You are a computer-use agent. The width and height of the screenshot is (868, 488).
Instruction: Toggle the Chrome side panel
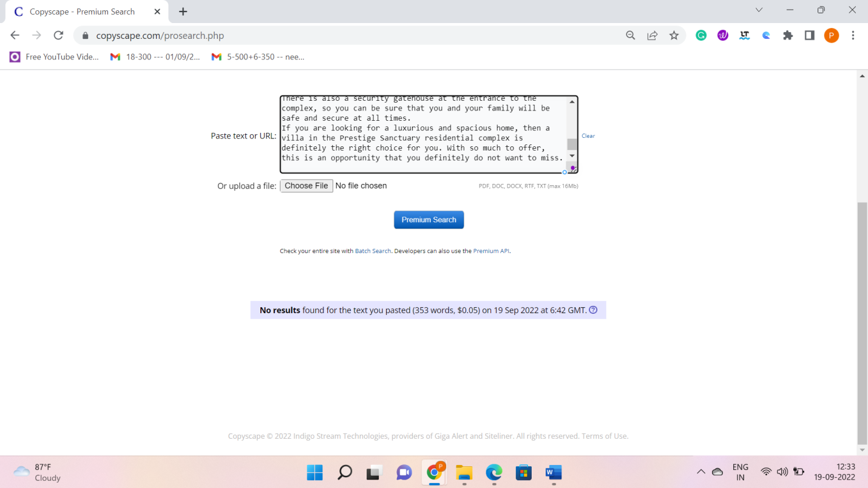[809, 36]
